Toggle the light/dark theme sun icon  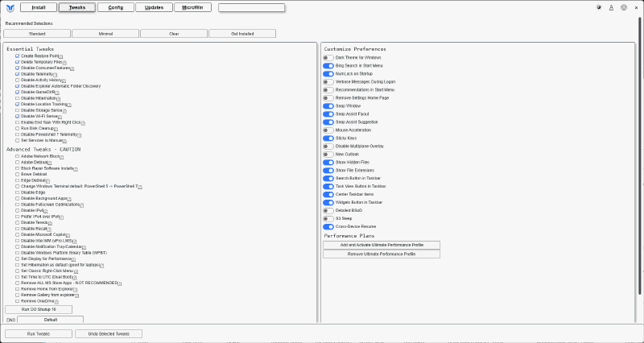599,7
